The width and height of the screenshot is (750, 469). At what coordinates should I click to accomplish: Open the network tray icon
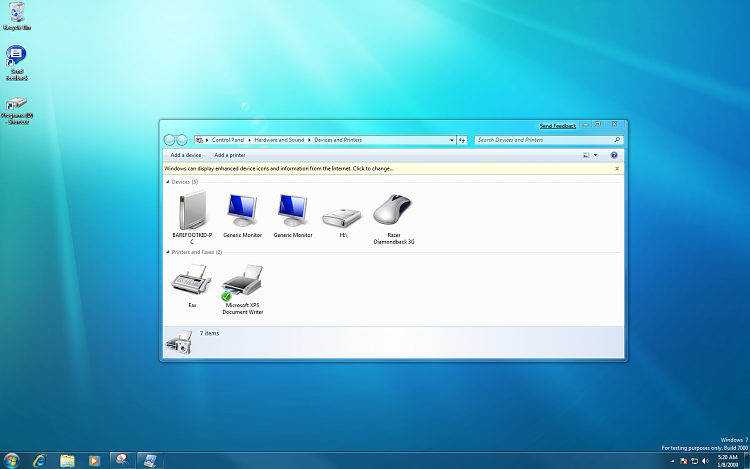(x=695, y=461)
